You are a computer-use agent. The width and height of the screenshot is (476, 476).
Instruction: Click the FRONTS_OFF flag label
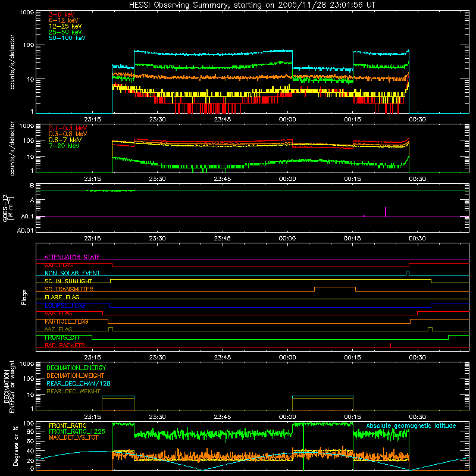pyautogui.click(x=63, y=337)
